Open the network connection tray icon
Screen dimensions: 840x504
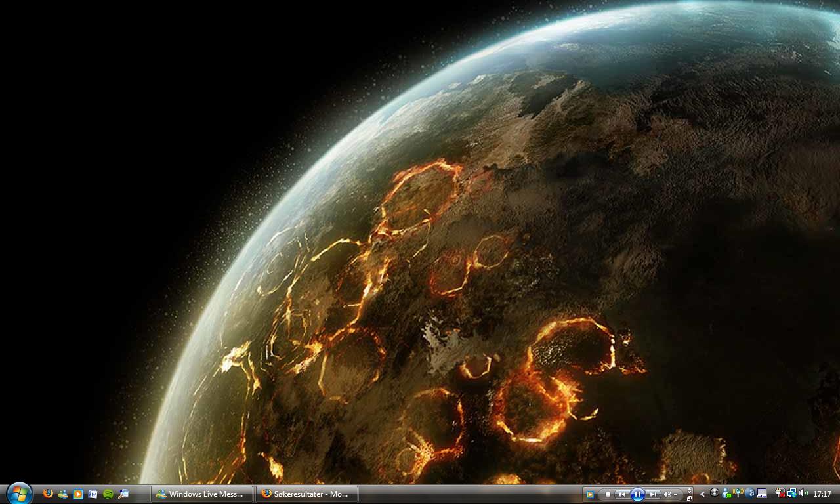[x=792, y=493]
